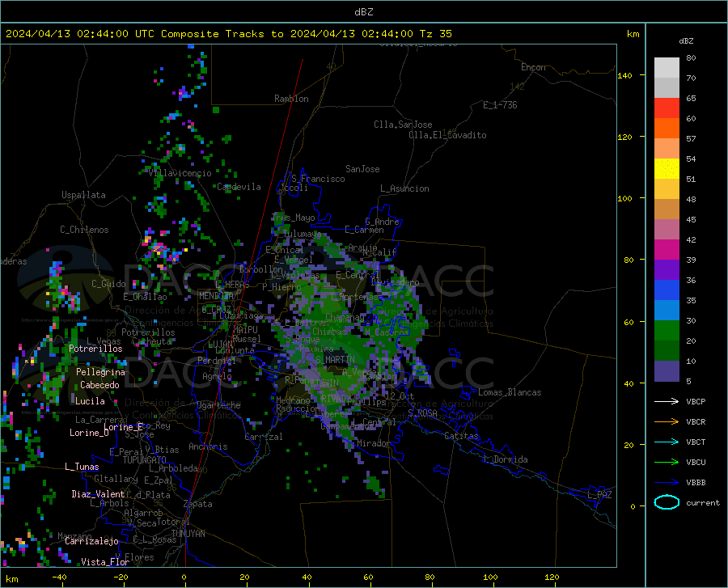Click the 'TUNUYAN' label
This screenshot has height=588, width=728.
188,534
